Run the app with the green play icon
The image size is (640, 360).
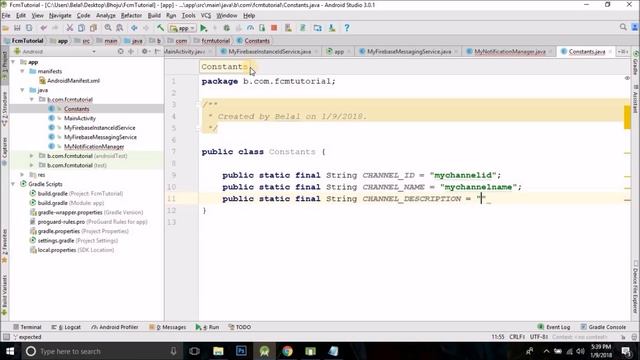pos(203,28)
